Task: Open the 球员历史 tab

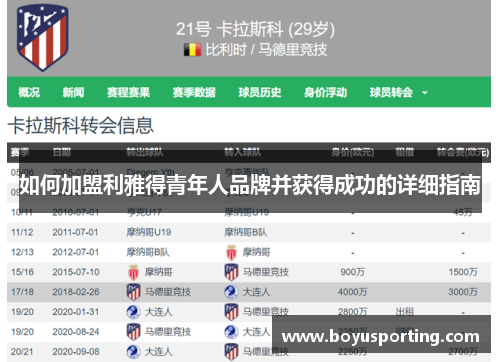Action: click(260, 92)
